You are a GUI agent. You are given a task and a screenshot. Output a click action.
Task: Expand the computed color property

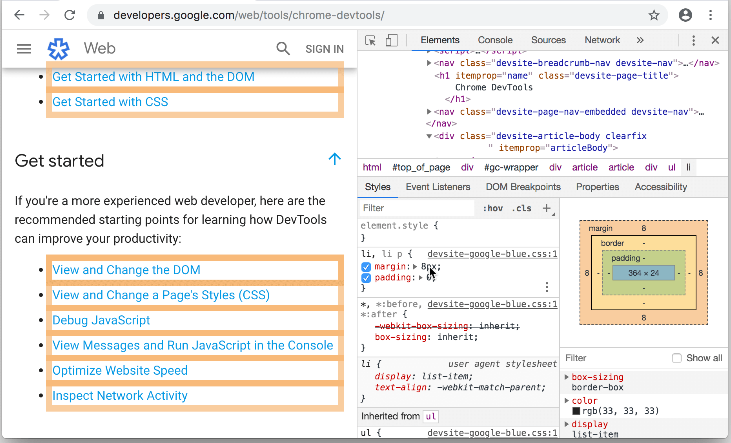(566, 401)
